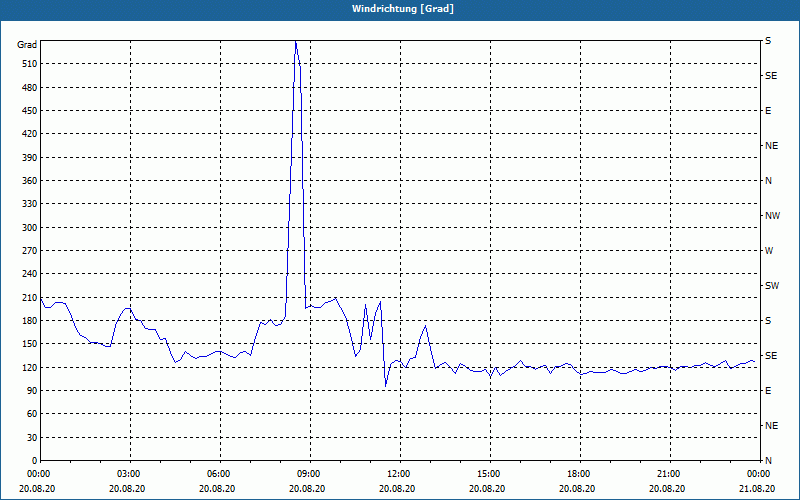Click the peak of the blue wind line
The height and width of the screenshot is (500, 800).
tap(295, 42)
